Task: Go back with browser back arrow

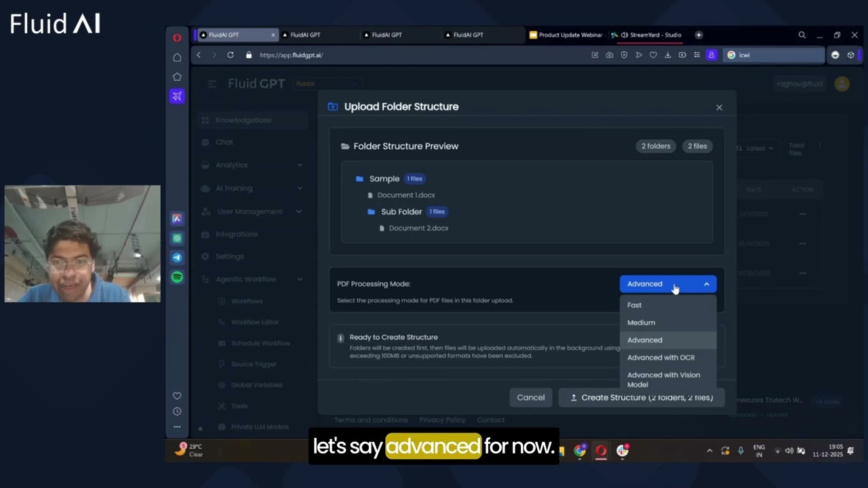Action: pyautogui.click(x=198, y=55)
